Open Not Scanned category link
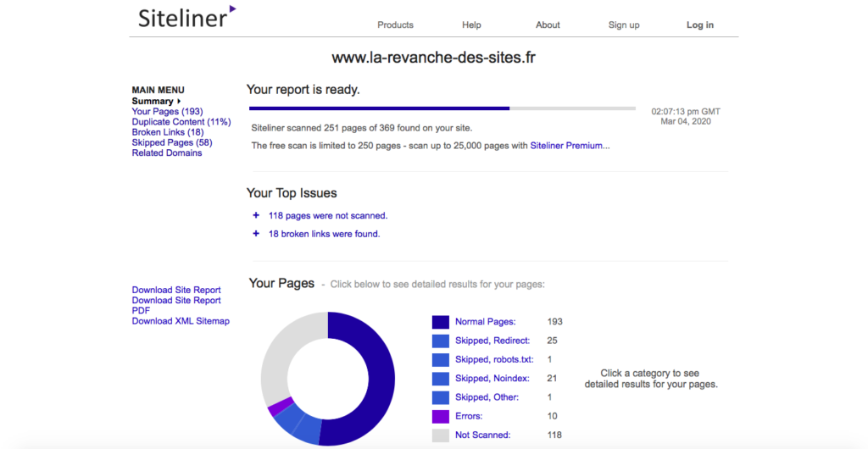This screenshot has height=449, width=868. click(x=482, y=435)
